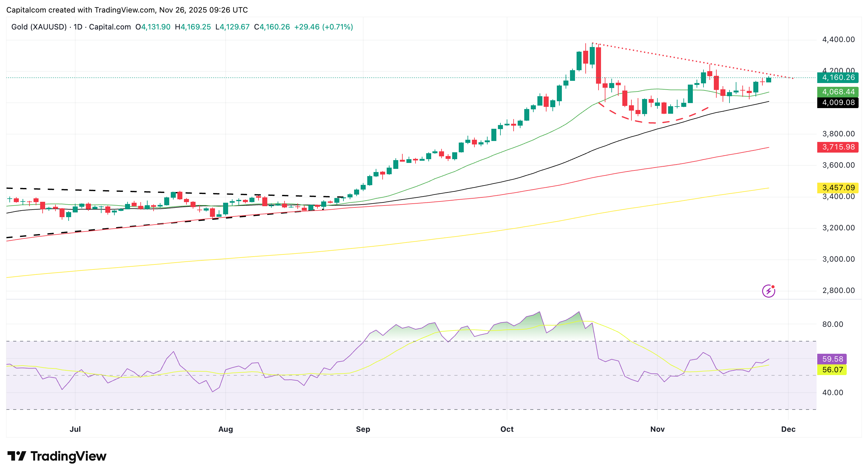Viewport: 868px width, 475px height.
Task: Click the yellow 3,457.09 moving average tag
Action: [x=838, y=187]
